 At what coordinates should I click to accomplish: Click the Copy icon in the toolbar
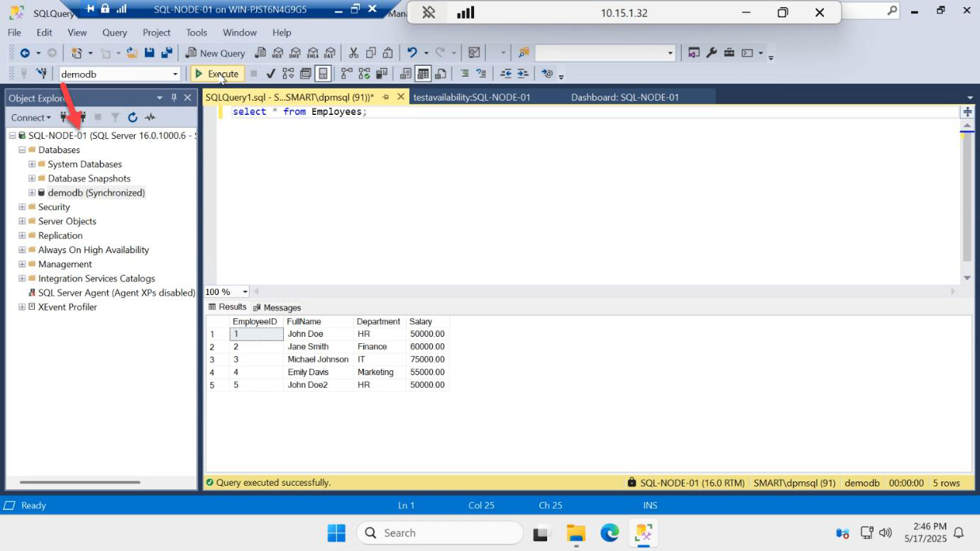(370, 52)
